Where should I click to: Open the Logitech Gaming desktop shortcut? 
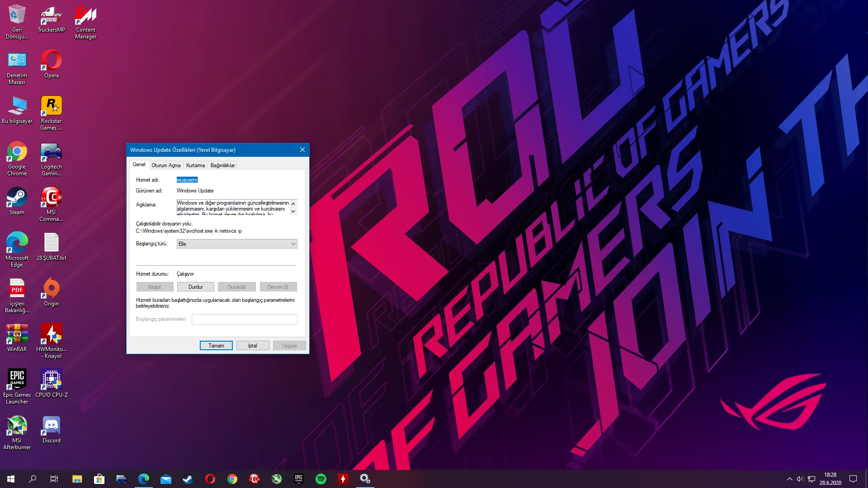(x=51, y=159)
